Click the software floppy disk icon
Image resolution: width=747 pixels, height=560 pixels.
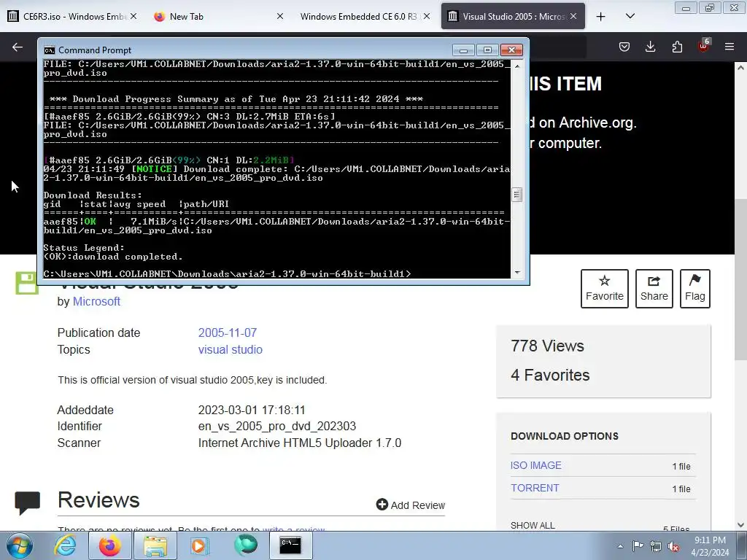[x=27, y=283]
